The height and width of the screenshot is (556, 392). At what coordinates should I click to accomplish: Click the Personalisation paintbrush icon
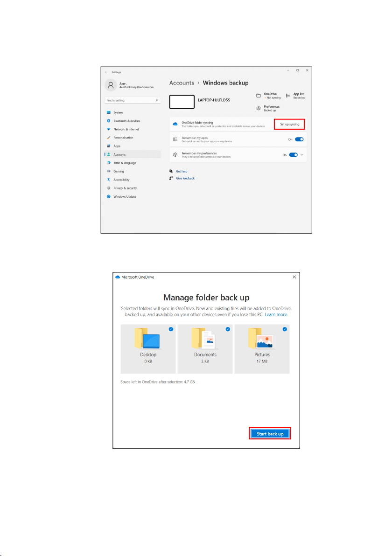pyautogui.click(x=109, y=138)
